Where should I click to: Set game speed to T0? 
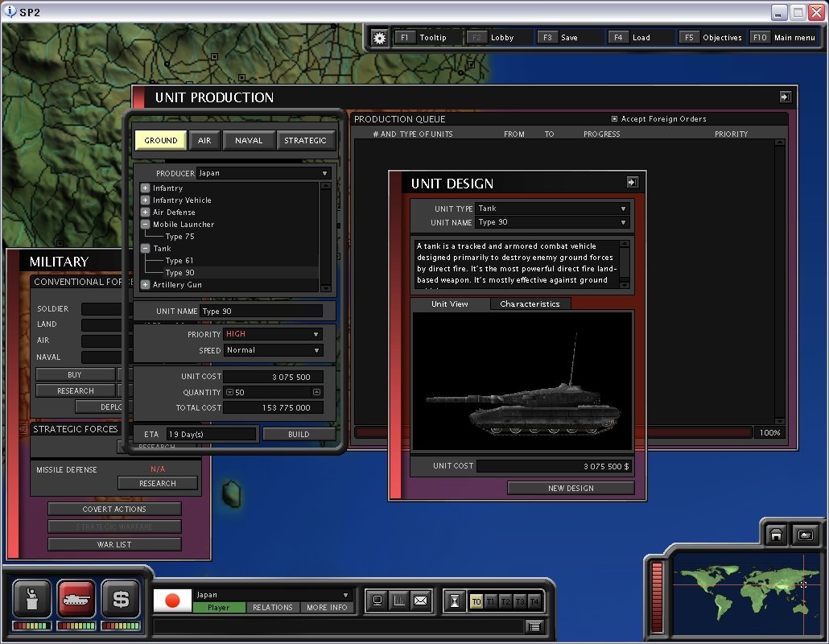[x=476, y=601]
